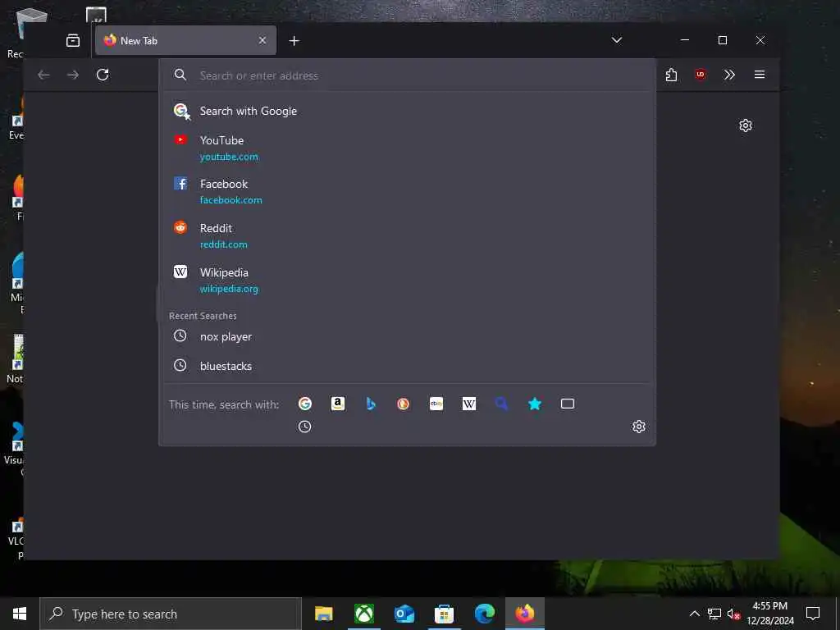Expand the list all tabs chevron
Image resolution: width=840 pixels, height=630 pixels.
[617, 40]
